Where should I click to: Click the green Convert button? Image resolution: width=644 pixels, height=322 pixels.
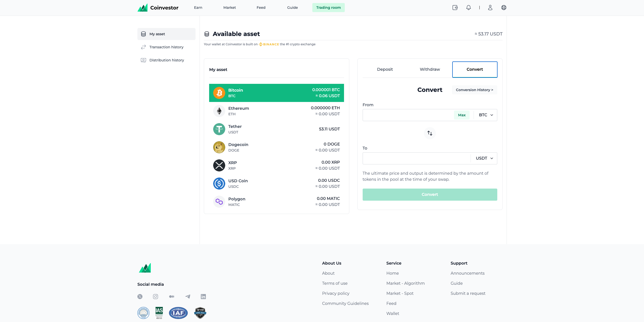430,194
